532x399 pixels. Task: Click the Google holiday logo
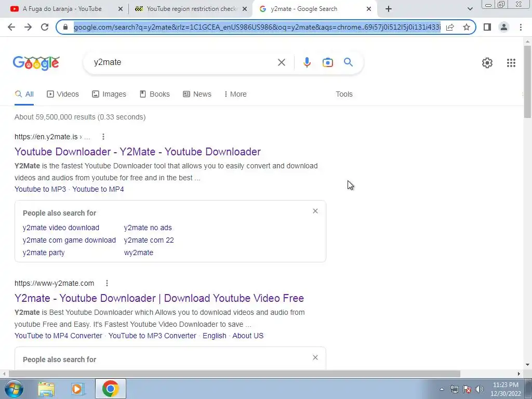36,63
